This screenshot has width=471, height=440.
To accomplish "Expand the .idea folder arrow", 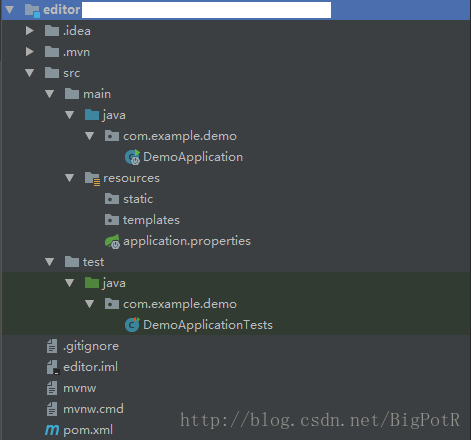I will point(30,31).
